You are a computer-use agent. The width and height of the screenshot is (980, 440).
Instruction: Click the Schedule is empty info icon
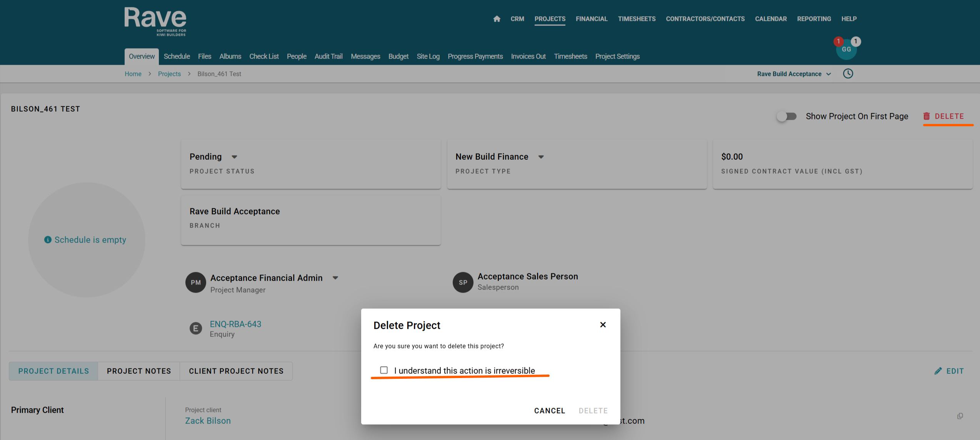[48, 240]
